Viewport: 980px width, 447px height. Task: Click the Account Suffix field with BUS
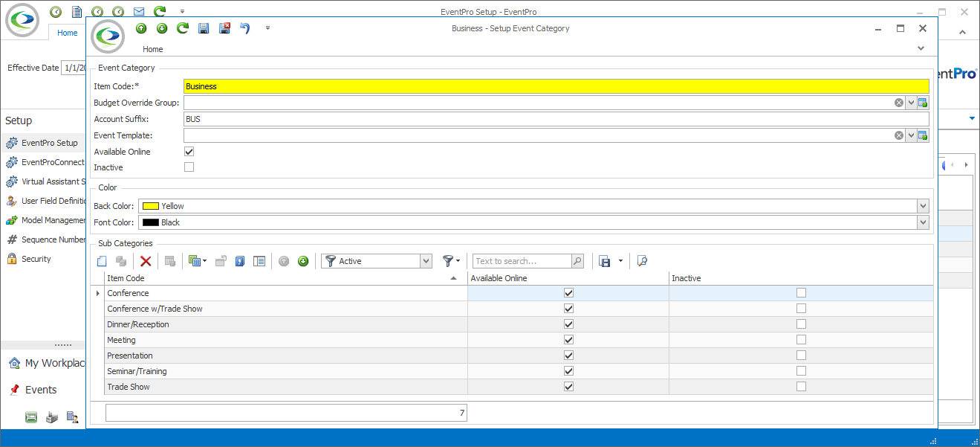pyautogui.click(x=556, y=119)
